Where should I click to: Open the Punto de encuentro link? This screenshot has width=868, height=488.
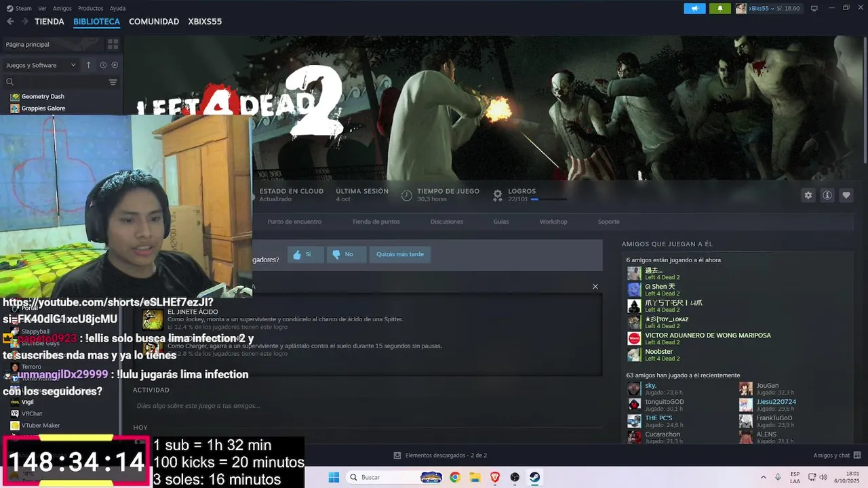tap(294, 222)
